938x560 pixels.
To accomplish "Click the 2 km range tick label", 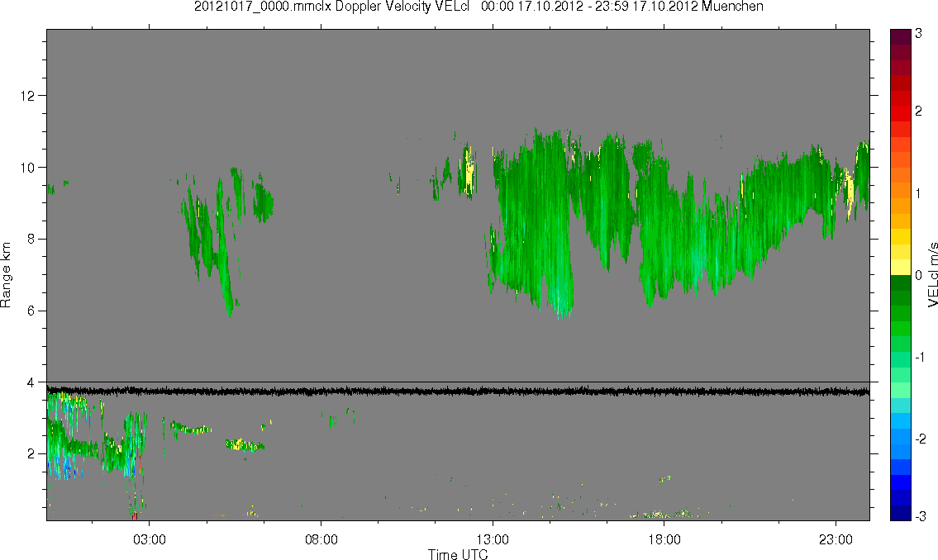I will point(31,454).
